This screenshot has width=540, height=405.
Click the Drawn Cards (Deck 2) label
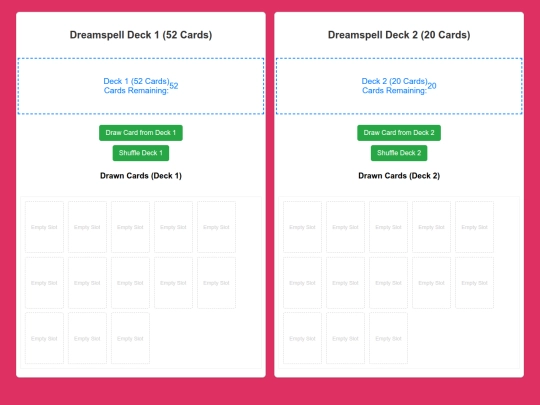[x=399, y=176]
